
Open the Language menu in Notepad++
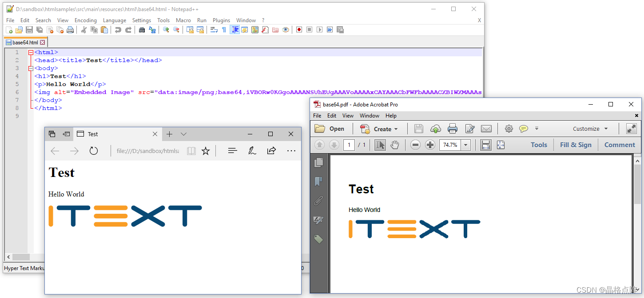115,20
